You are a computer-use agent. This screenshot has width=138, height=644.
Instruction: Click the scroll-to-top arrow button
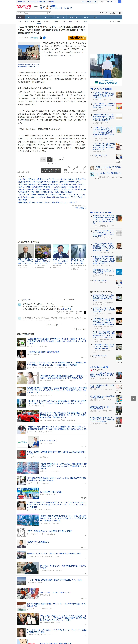tap(133, 398)
